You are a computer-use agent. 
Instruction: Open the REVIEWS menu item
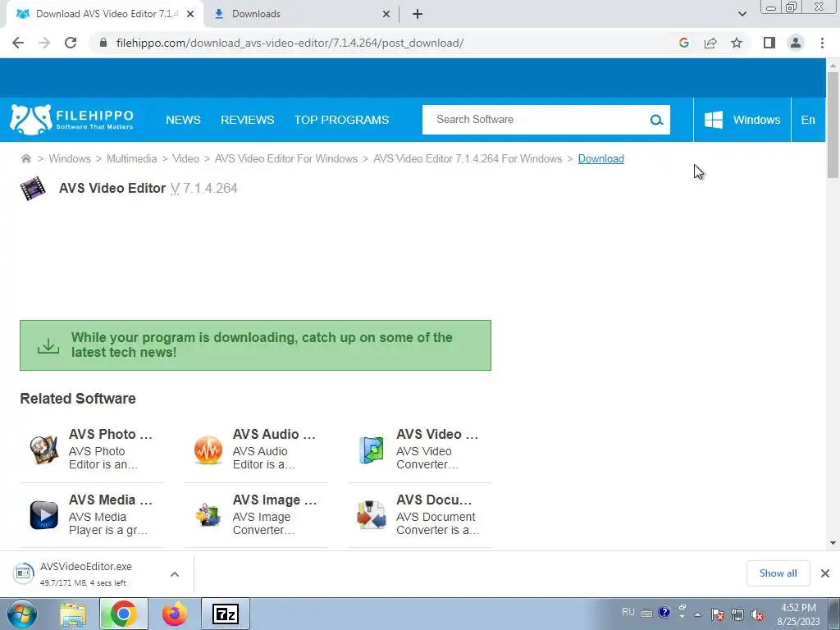click(248, 120)
